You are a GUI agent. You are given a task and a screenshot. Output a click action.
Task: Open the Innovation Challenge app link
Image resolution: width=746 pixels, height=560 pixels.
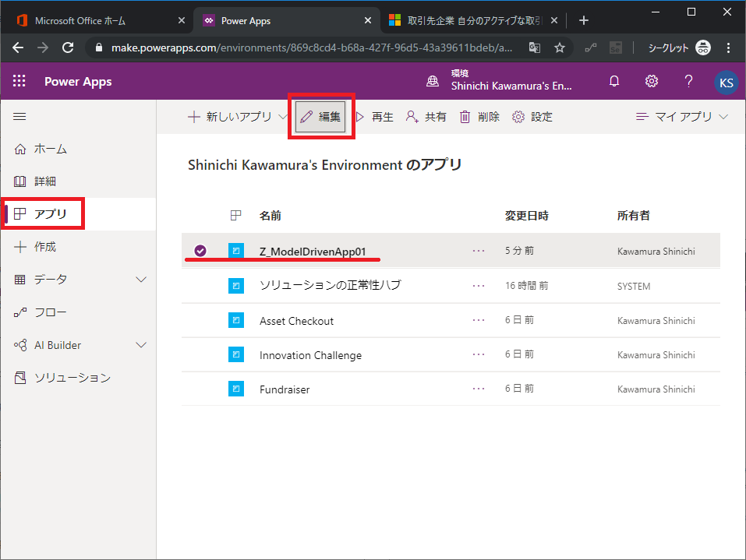[310, 355]
